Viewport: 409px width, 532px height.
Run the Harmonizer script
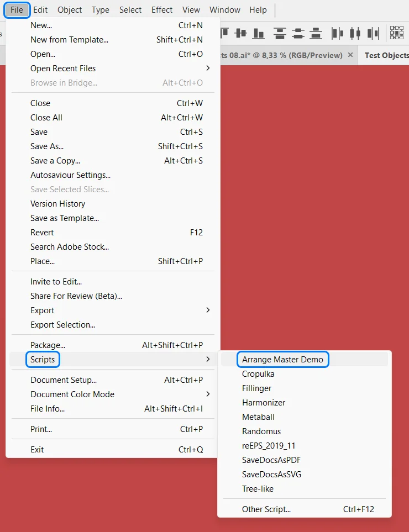point(264,403)
